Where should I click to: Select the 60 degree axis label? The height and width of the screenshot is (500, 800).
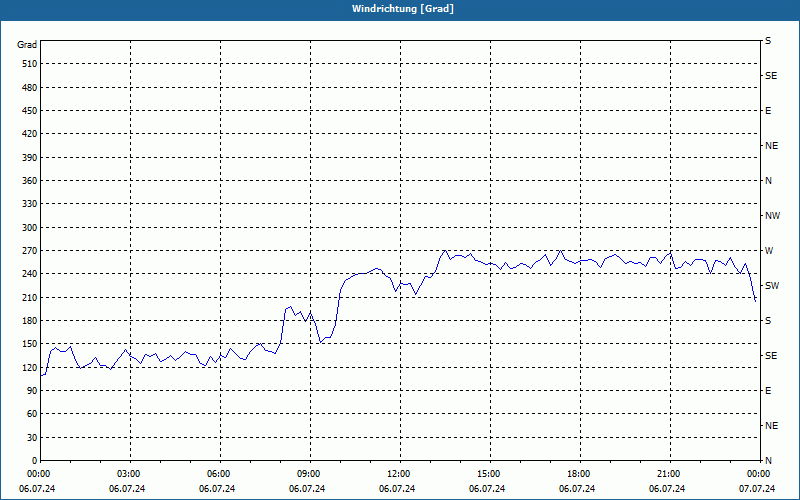[x=32, y=414]
